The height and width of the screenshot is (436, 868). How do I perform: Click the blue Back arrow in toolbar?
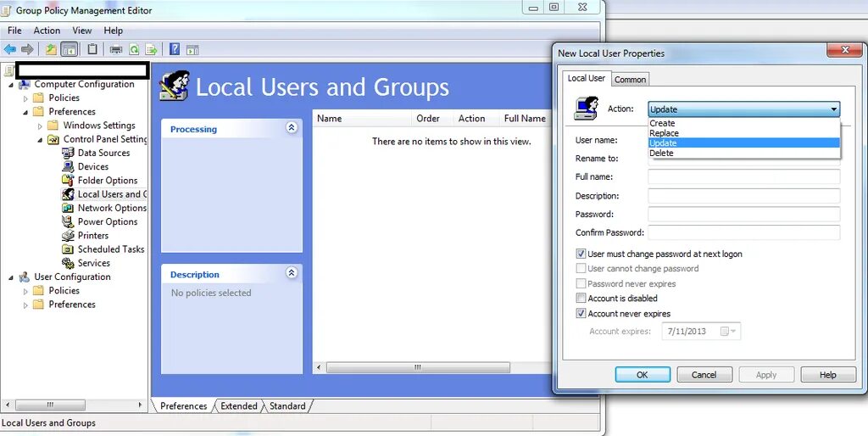coord(10,49)
